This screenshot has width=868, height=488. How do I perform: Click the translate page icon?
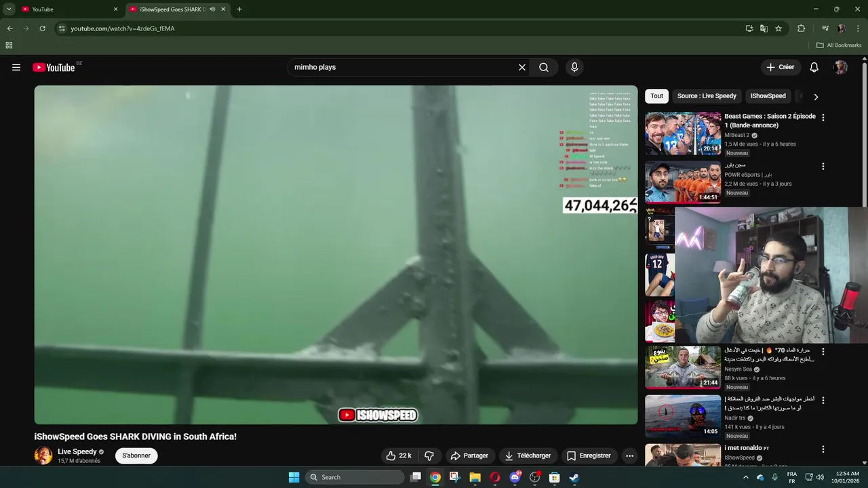tap(764, 28)
